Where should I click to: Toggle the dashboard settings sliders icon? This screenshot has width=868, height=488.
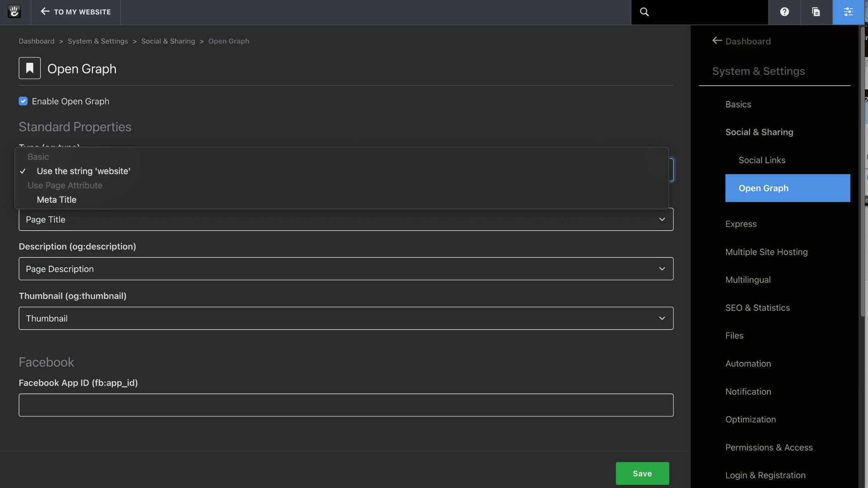[x=848, y=12]
